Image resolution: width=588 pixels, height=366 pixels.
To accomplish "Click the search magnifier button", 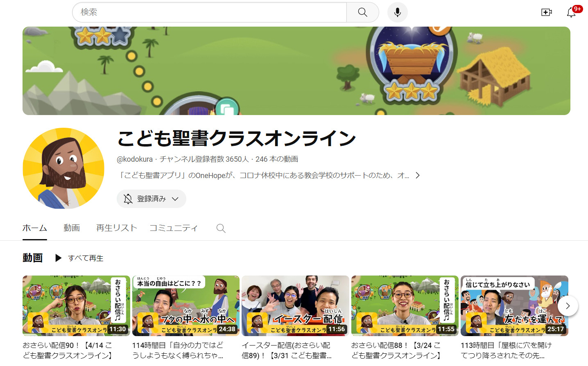I will (362, 12).
